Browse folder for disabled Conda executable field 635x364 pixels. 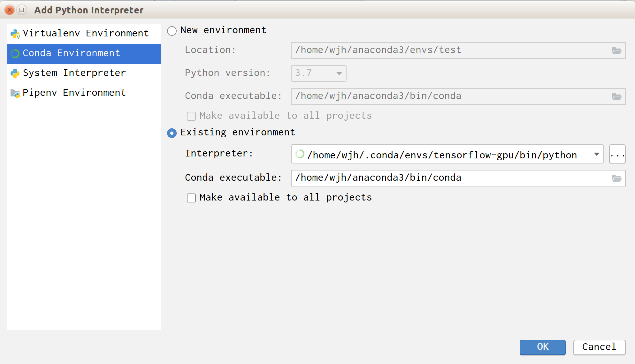pos(616,97)
